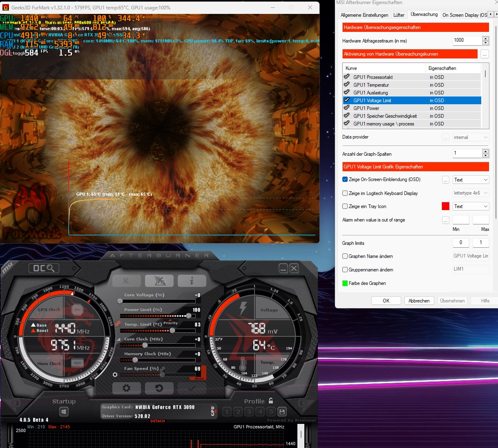The image size is (498, 448).
Task: Click OK in Afterburner properties
Action: tap(386, 300)
